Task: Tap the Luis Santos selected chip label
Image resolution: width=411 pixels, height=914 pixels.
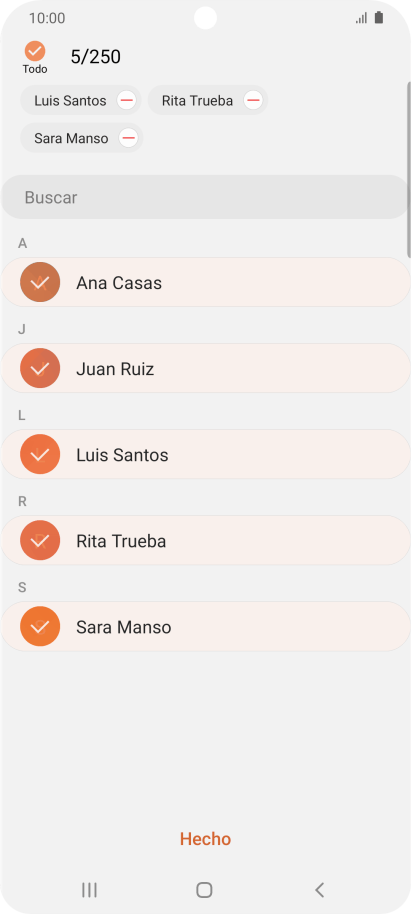Action: click(70, 101)
